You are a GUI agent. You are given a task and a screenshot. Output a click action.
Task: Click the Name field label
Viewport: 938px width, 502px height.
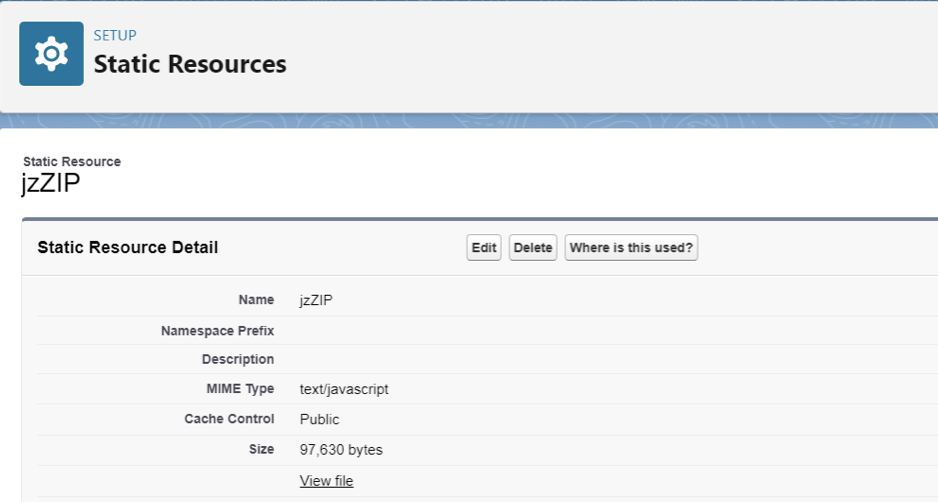[256, 300]
